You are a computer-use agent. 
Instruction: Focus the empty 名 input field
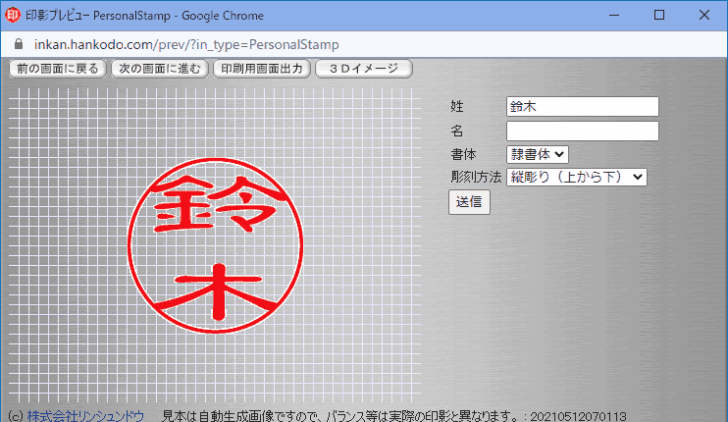pyautogui.click(x=582, y=131)
